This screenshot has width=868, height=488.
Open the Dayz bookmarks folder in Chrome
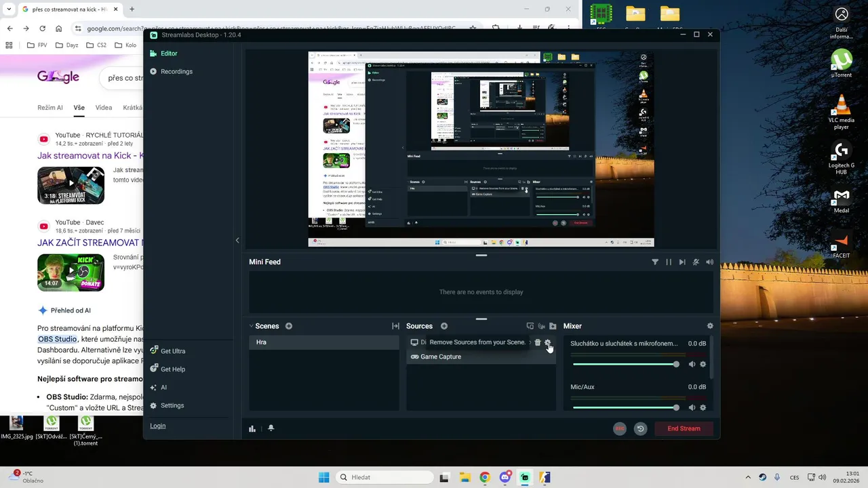pyautogui.click(x=66, y=45)
